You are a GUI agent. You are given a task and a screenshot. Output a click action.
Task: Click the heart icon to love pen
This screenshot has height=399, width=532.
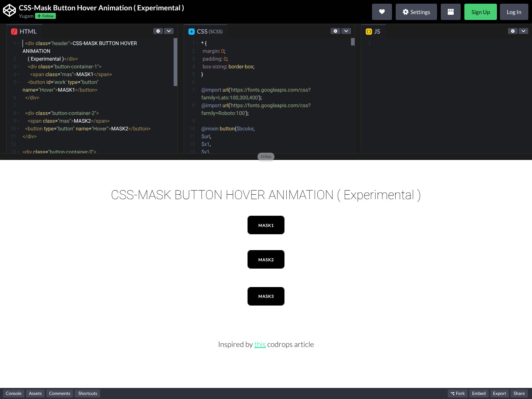382,12
